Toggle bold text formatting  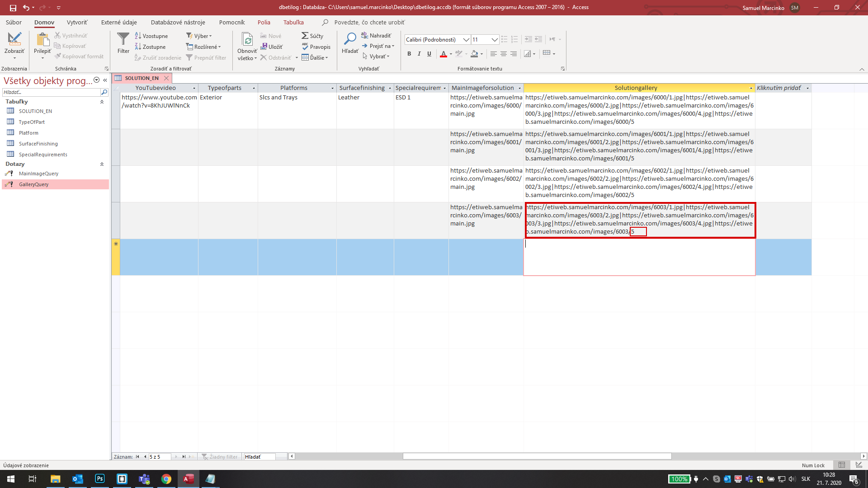click(409, 54)
